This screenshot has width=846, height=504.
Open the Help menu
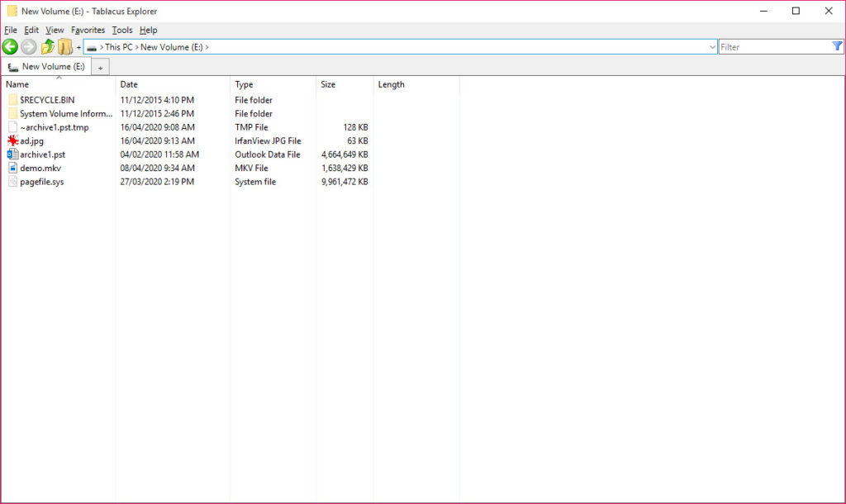click(x=149, y=31)
